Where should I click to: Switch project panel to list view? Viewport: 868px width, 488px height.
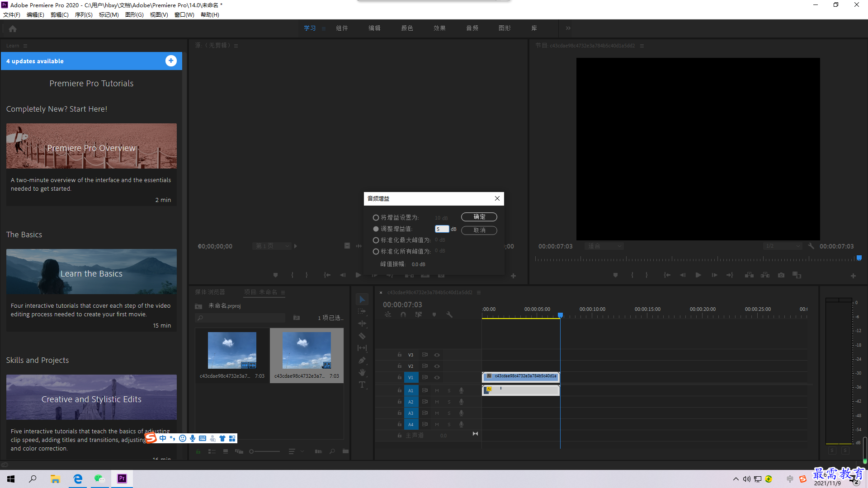[212, 451]
